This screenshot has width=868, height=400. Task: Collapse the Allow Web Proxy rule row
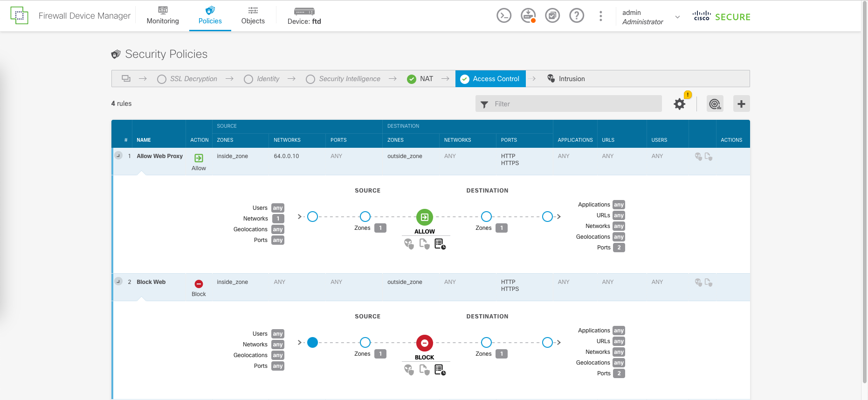[x=118, y=155]
